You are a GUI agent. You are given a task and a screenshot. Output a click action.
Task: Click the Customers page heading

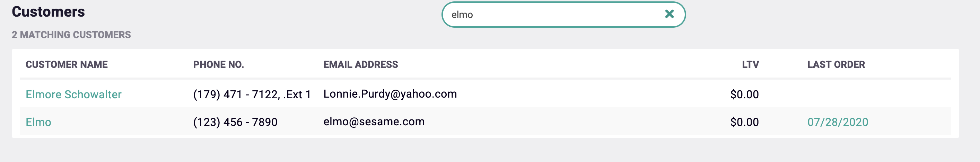pos(48,12)
